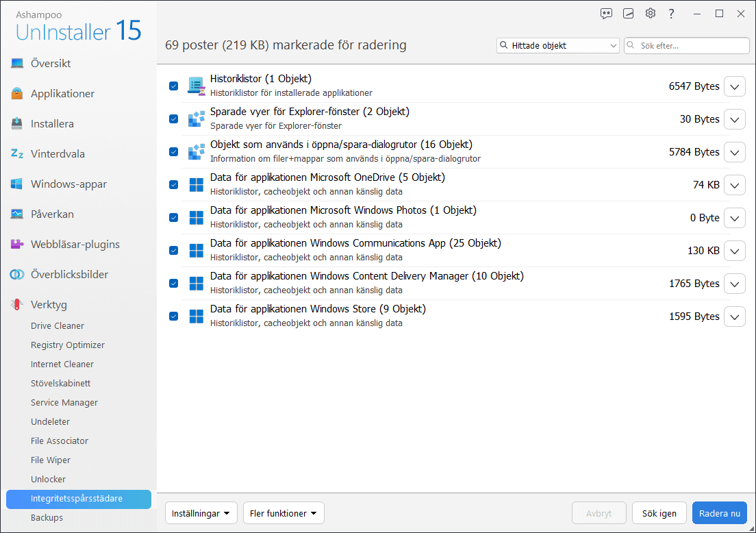Uncheck the Microsoft Windows Photos checkbox
This screenshot has width=756, height=533.
pyautogui.click(x=173, y=218)
